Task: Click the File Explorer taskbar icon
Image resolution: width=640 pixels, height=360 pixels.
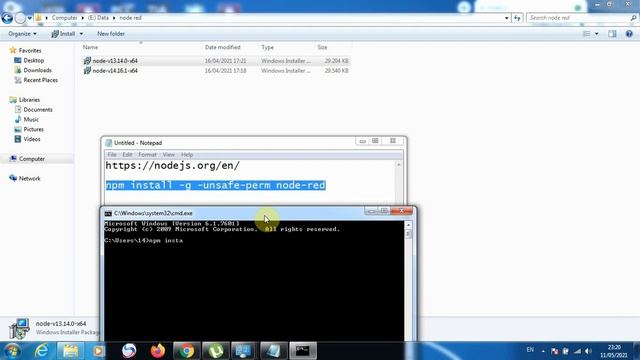Action: tap(70, 351)
